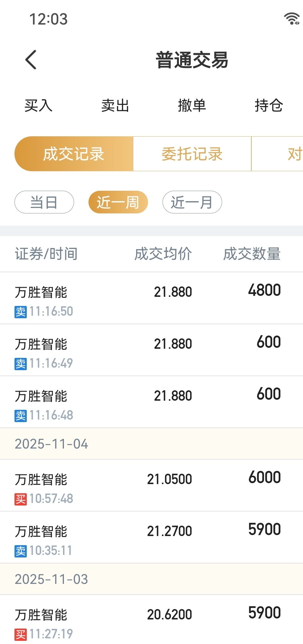
Task: Select the 近一周 filter pill
Action: click(118, 202)
